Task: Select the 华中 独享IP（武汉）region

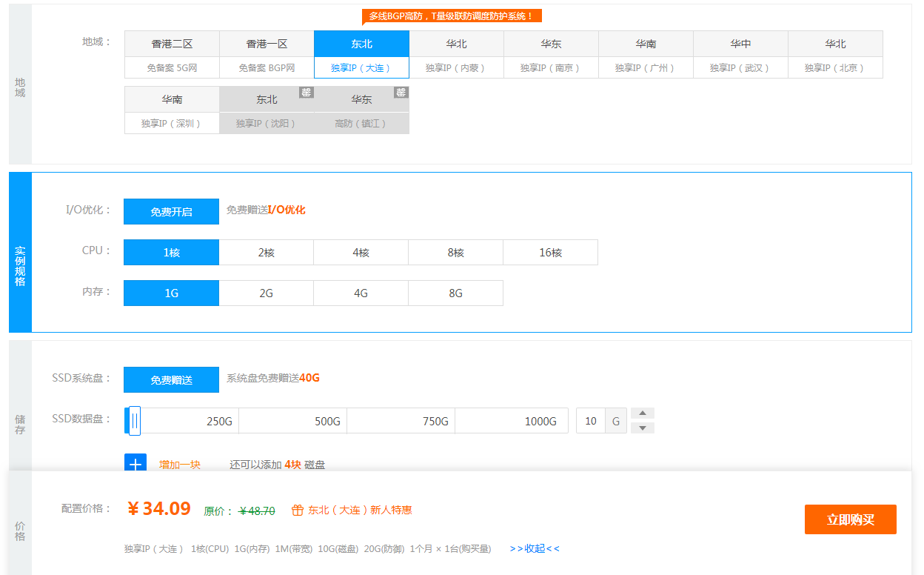Action: (x=740, y=67)
